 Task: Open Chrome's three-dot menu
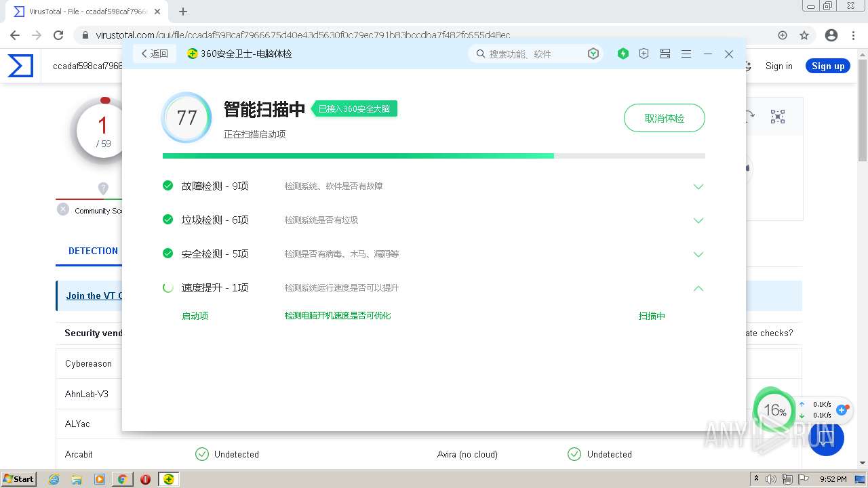[x=854, y=35]
